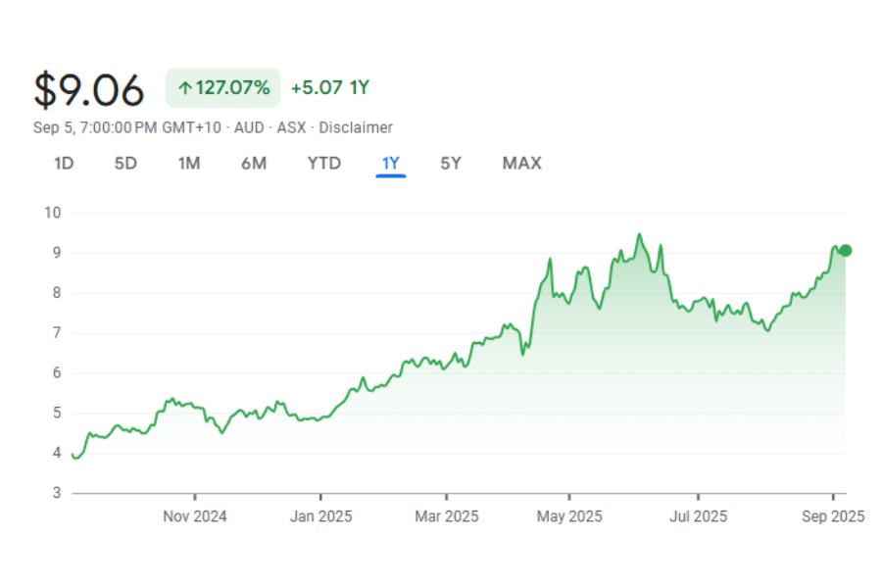Switch to the 1D time range
This screenshot has width=882, height=588.
(64, 164)
